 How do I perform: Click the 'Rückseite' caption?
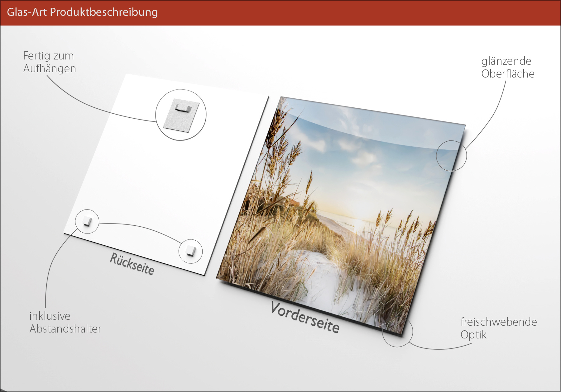click(x=132, y=264)
